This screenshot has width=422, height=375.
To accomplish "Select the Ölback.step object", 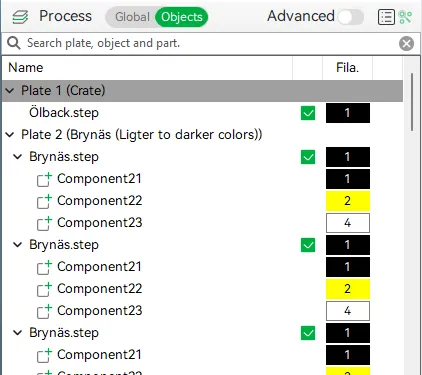I will pyautogui.click(x=64, y=113).
